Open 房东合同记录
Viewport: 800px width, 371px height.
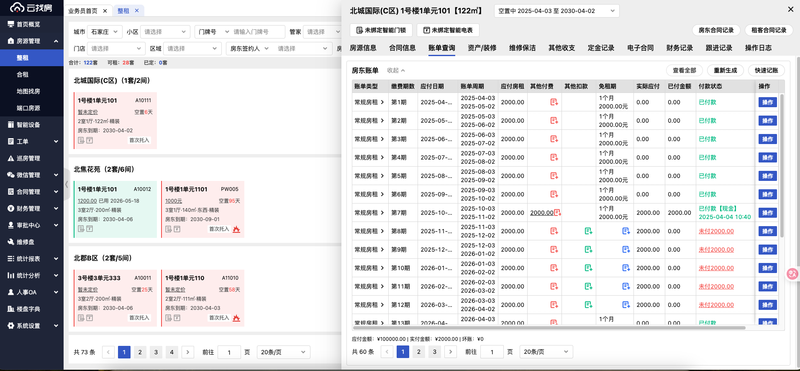click(x=716, y=30)
